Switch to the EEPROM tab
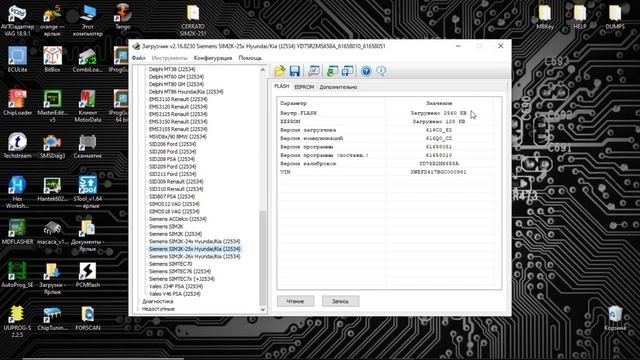Image resolution: width=640 pixels, height=360 pixels. click(304, 87)
